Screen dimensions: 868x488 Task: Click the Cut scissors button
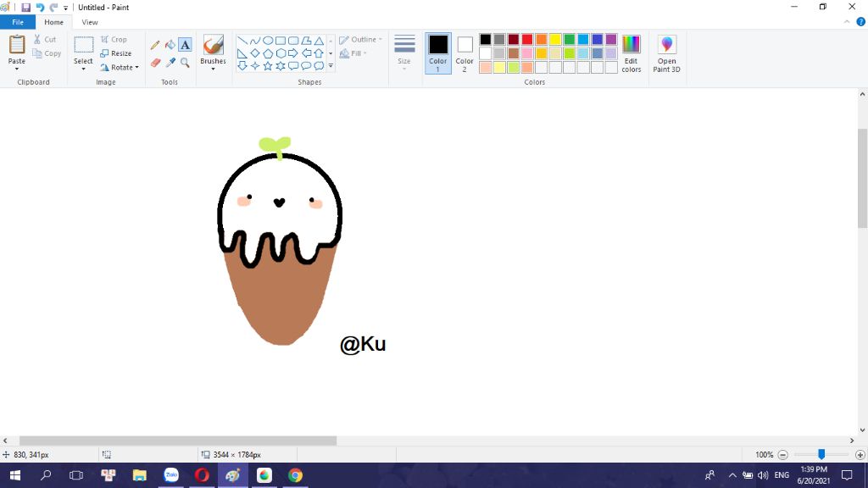pos(45,39)
